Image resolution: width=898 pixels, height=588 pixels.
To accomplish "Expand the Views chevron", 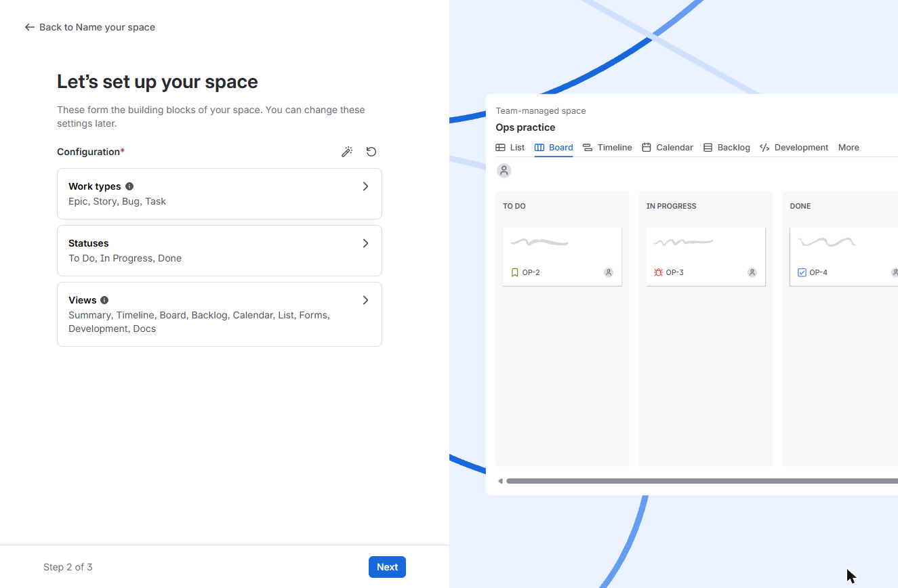I will point(365,300).
